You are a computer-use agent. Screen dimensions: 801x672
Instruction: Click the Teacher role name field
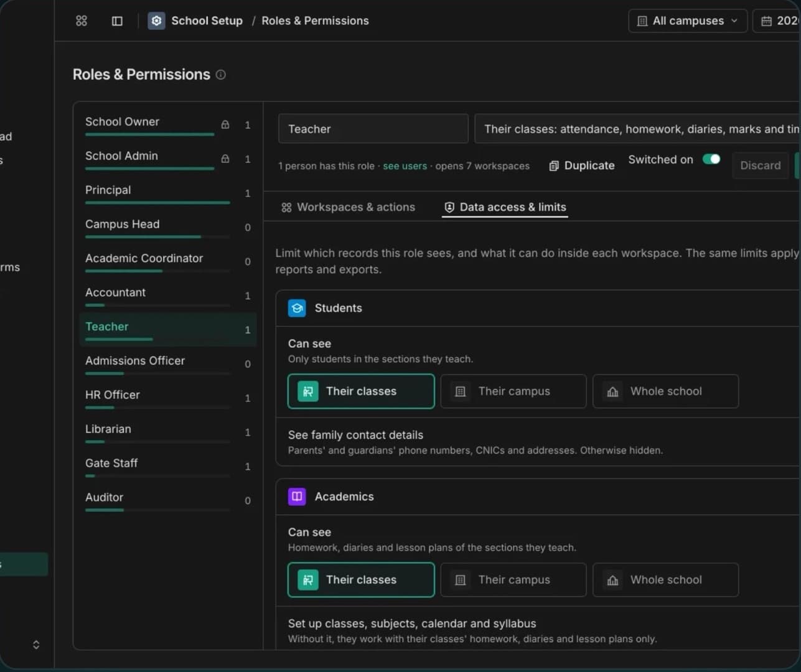point(373,129)
